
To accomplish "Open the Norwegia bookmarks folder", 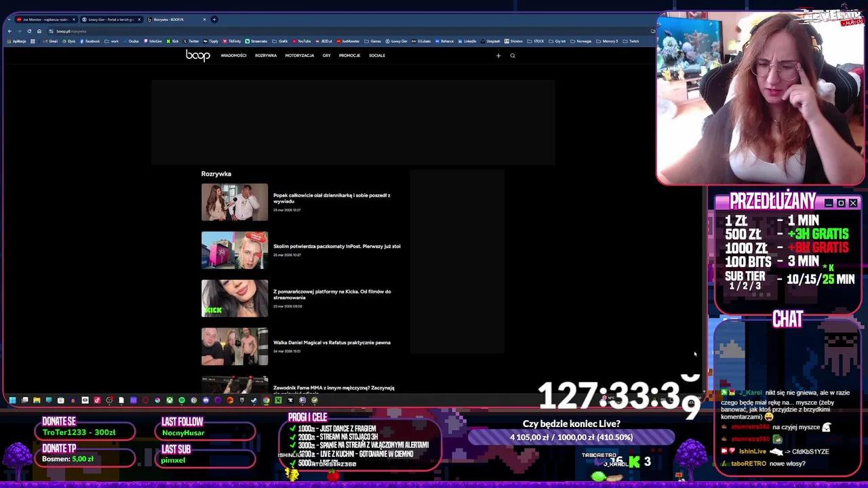I will click(x=581, y=41).
